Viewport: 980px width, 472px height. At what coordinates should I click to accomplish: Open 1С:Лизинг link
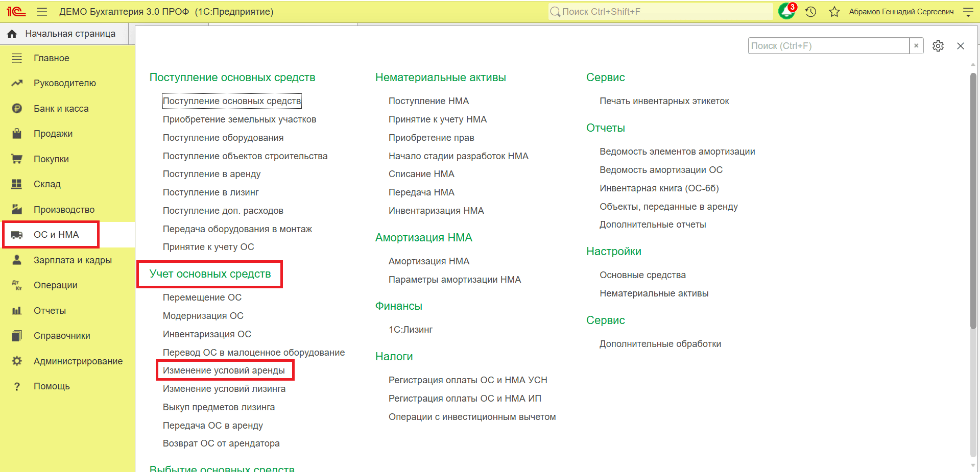(x=411, y=330)
